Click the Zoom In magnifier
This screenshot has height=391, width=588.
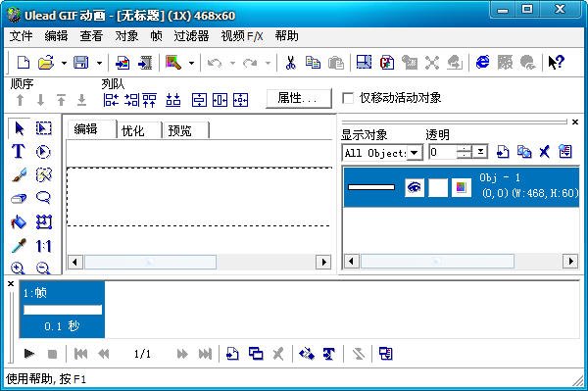point(18,268)
